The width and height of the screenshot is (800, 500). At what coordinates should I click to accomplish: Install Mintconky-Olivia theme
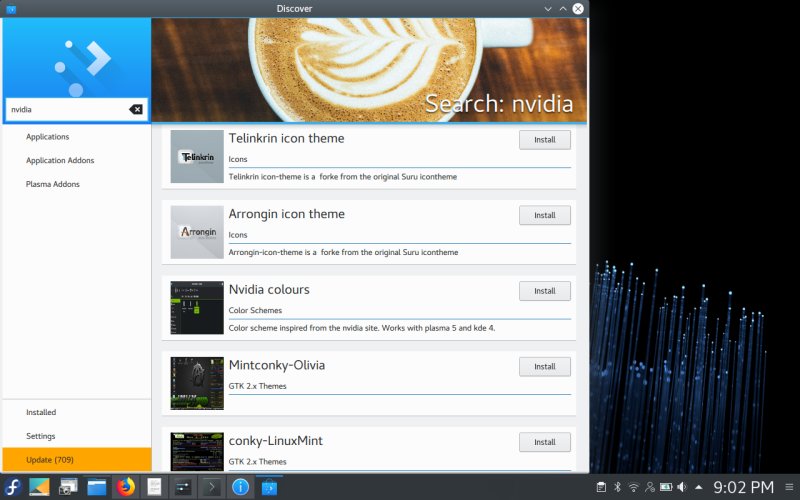tap(545, 366)
